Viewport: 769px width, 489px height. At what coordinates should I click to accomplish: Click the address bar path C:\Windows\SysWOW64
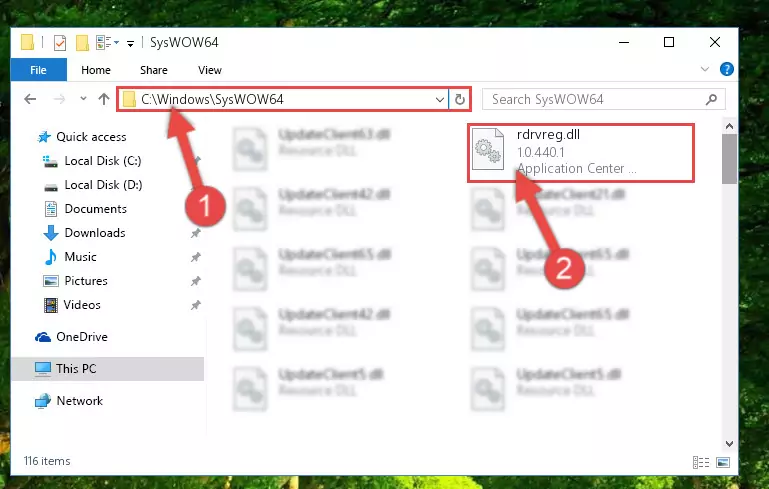point(212,99)
